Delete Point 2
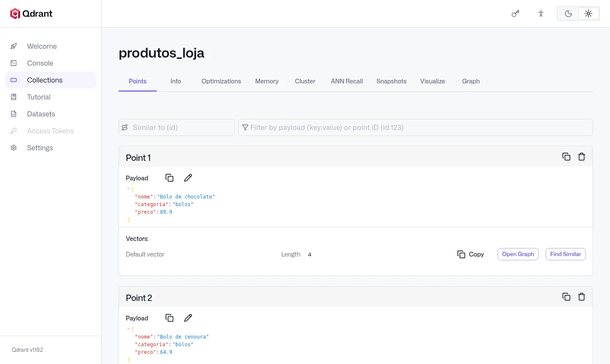 pos(582,297)
